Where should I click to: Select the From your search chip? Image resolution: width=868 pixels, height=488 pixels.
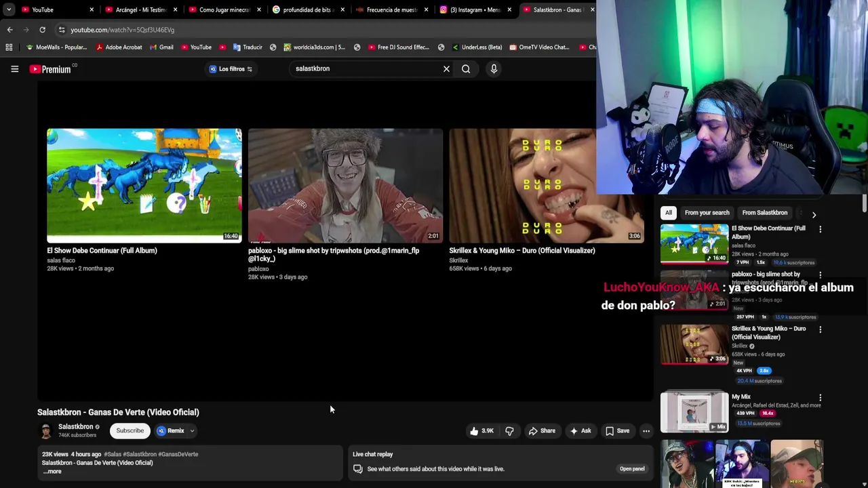(x=707, y=213)
